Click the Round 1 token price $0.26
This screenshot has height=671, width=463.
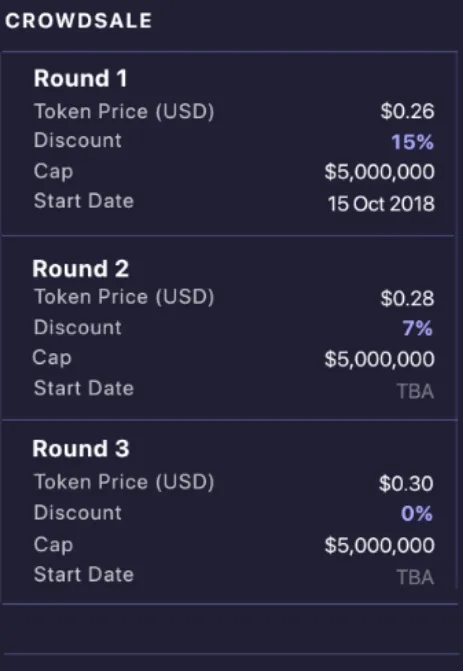click(x=407, y=111)
